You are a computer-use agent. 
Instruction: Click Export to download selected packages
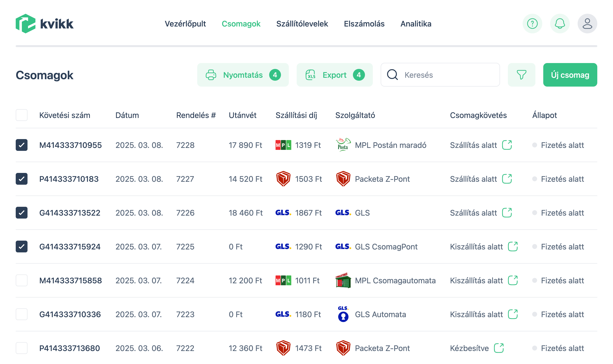pos(334,75)
